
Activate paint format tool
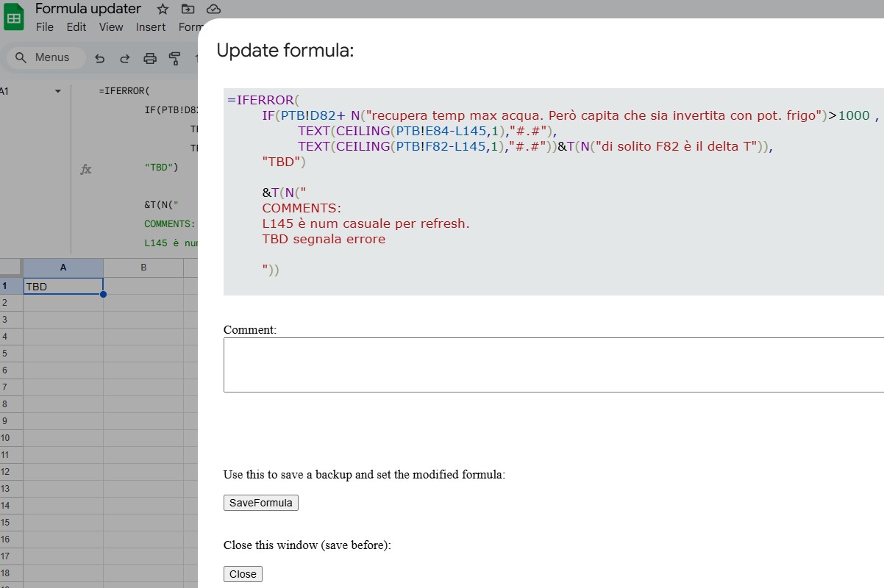tap(175, 58)
